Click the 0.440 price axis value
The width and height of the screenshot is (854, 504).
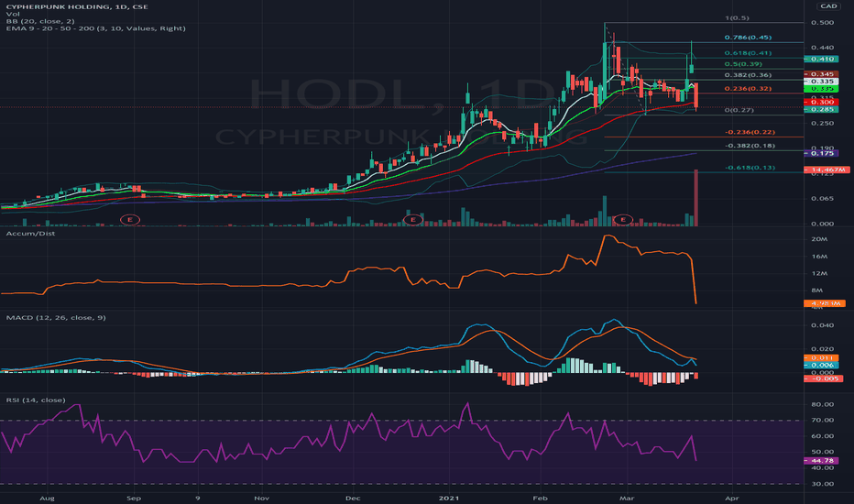(822, 48)
